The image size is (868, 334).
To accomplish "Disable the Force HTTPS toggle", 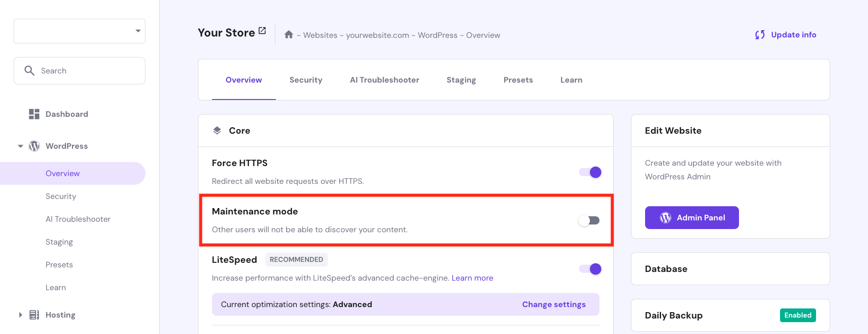I will click(589, 172).
